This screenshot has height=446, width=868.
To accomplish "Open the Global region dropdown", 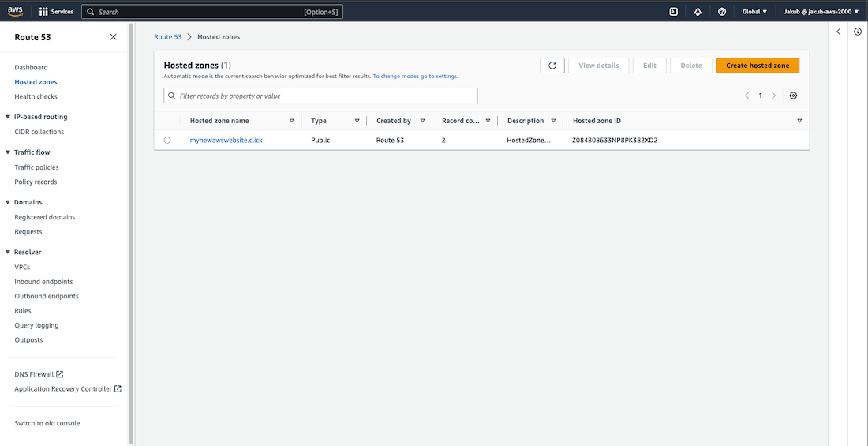I will (754, 12).
